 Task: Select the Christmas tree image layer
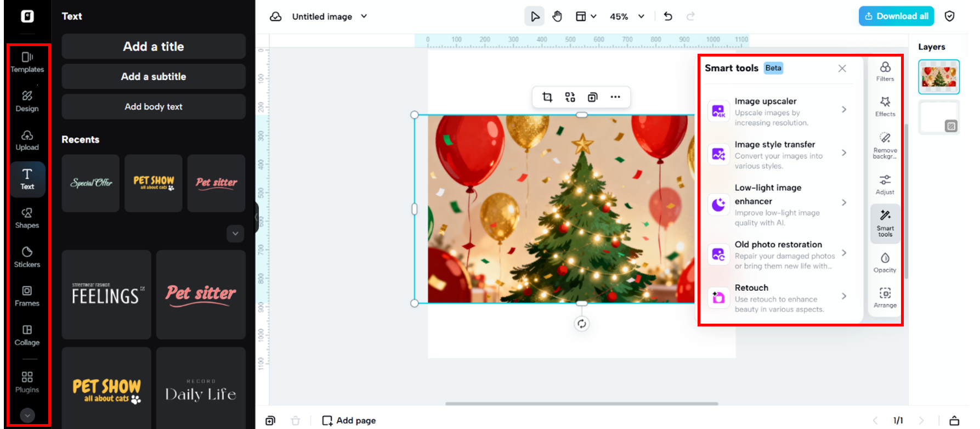939,77
